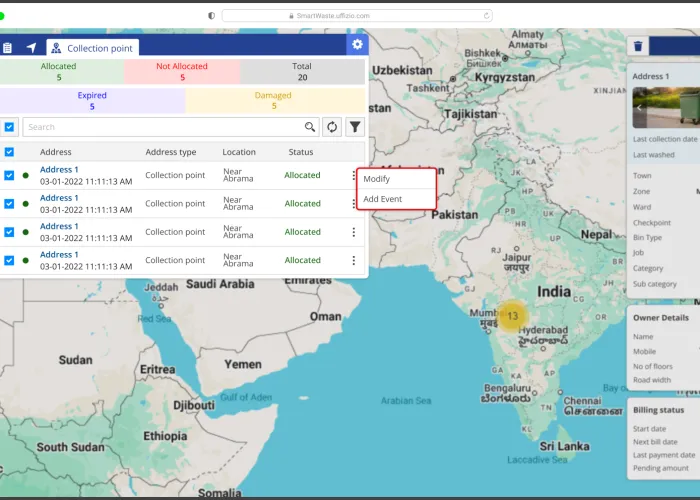The image size is (700, 500).
Task: Choose Add Event from the context menu
Action: pos(383,199)
